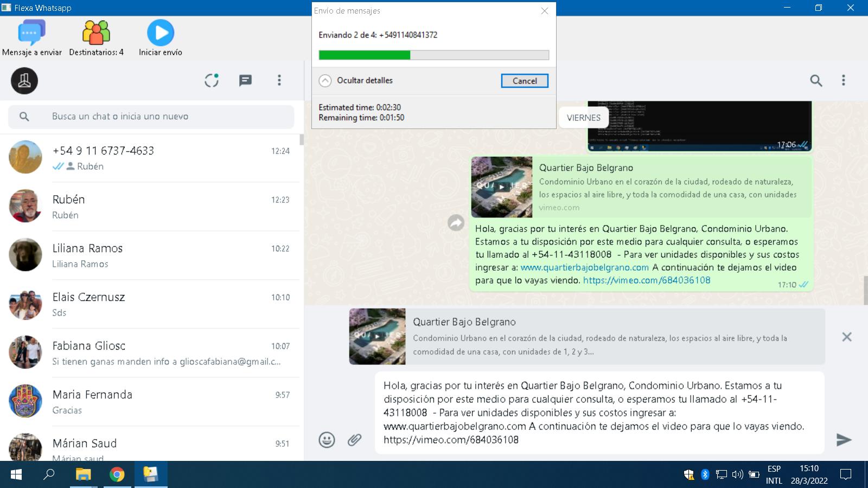Click the Bluetooth tray icon
Viewport: 868px width, 488px height.
(705, 474)
